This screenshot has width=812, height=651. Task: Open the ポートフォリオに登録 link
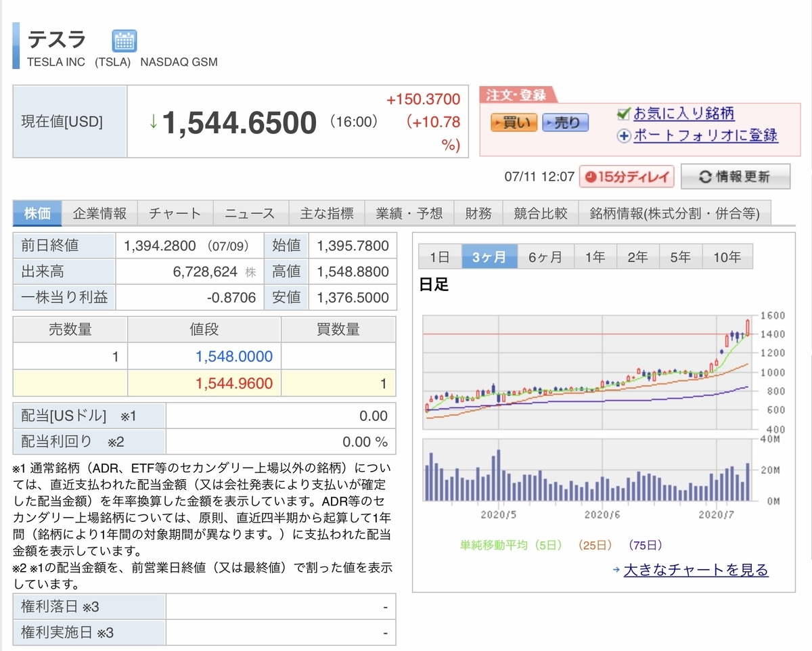pyautogui.click(x=706, y=135)
